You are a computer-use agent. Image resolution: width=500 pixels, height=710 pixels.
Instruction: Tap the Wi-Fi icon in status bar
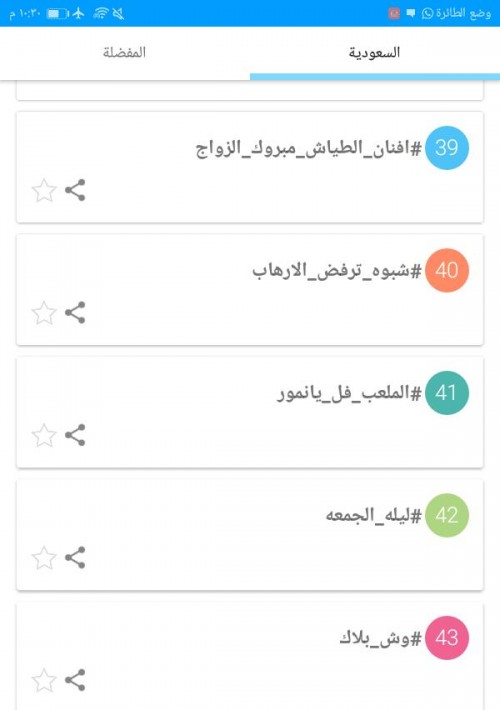[x=101, y=14]
